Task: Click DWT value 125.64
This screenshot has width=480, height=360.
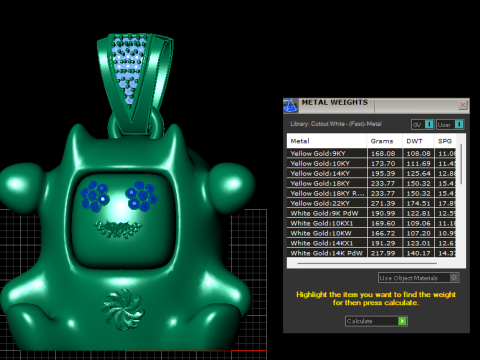Action: point(418,173)
